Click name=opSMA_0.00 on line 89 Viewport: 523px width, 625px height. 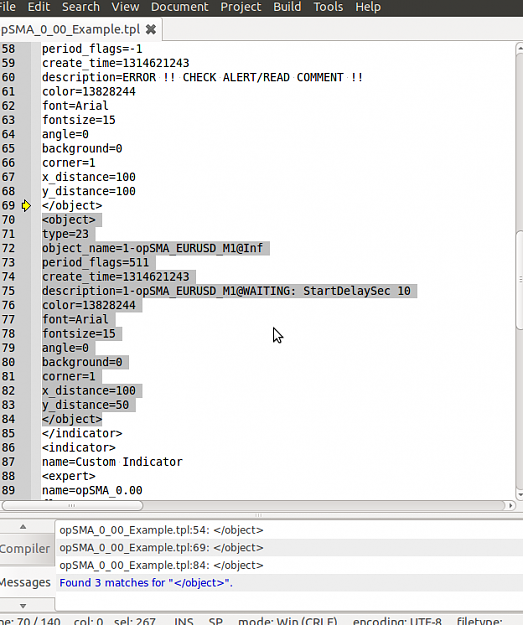click(92, 490)
